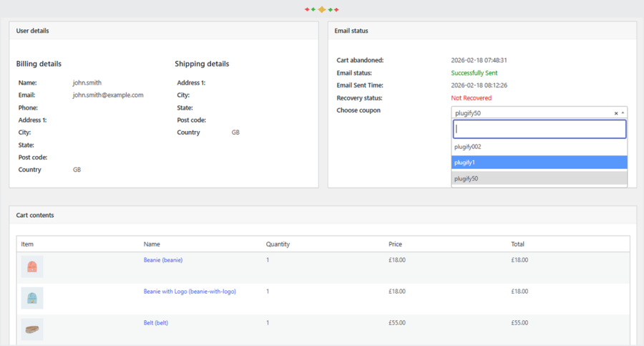644x346 pixels.
Task: Click the Not Recovered status text
Action: (x=471, y=98)
